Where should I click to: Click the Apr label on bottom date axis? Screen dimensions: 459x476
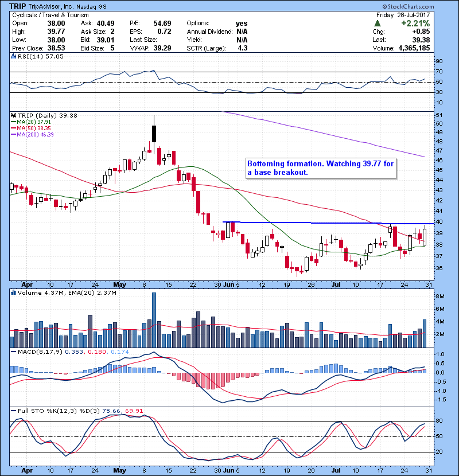pyautogui.click(x=27, y=470)
